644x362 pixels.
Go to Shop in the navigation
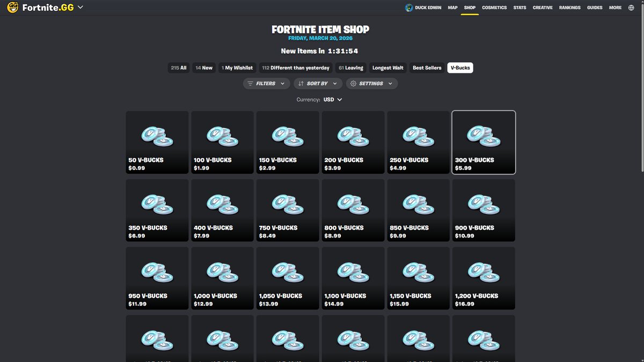(x=470, y=8)
